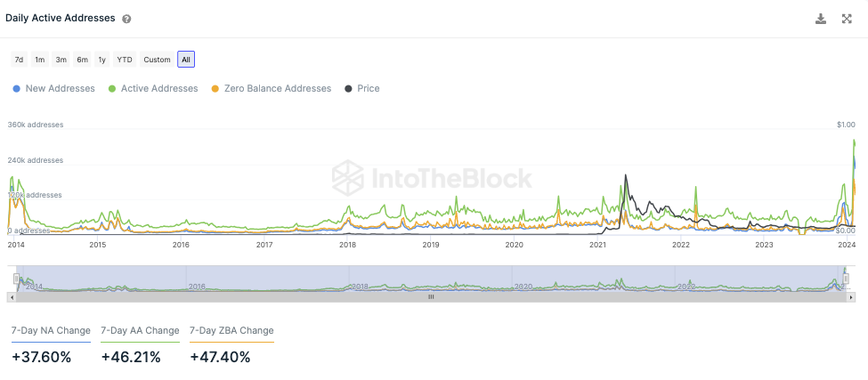868x380 pixels.
Task: Show the last 3m of data
Action: [61, 60]
